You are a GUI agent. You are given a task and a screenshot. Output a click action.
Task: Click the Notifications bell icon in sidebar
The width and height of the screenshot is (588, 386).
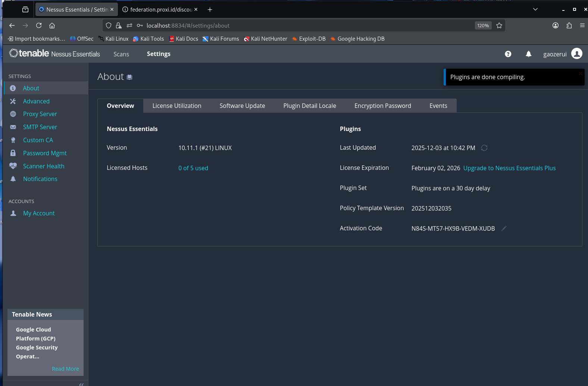coord(13,179)
